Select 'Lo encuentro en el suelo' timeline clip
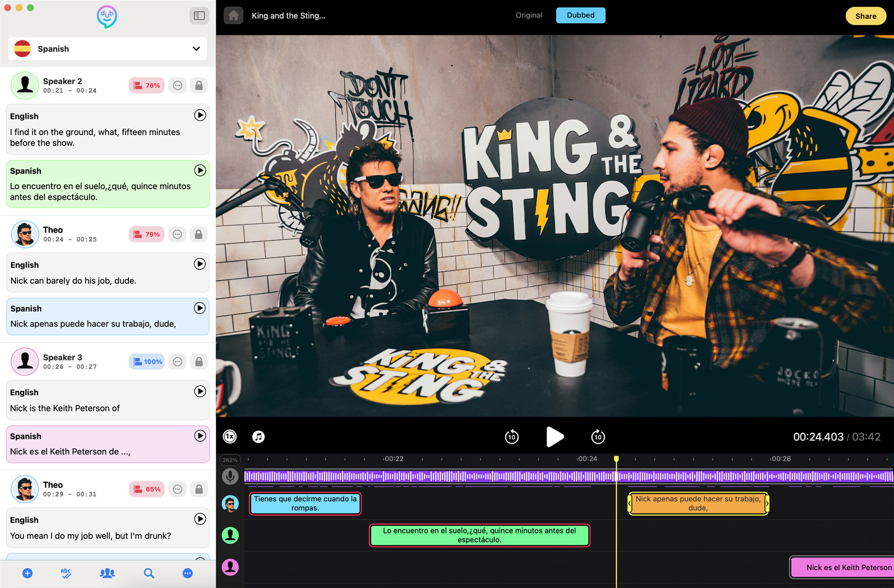Image resolution: width=894 pixels, height=588 pixels. [479, 535]
